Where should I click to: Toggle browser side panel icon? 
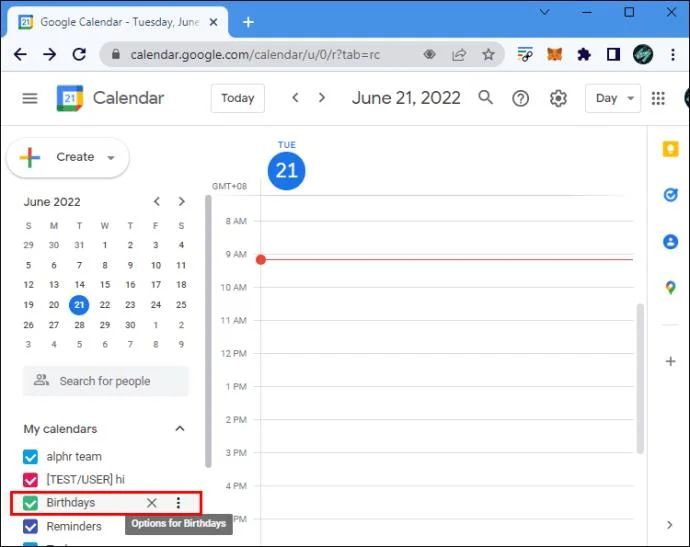(x=613, y=55)
